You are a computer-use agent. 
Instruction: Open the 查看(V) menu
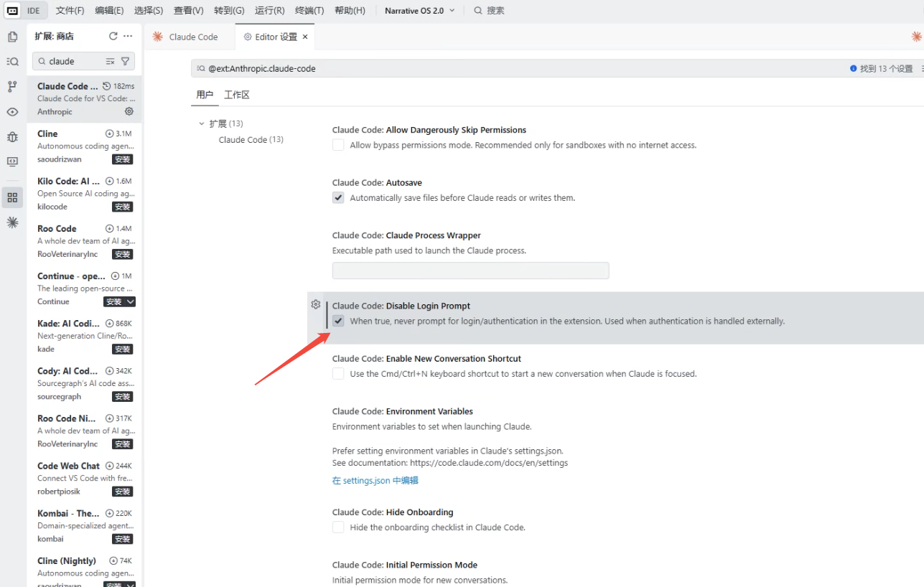click(x=189, y=11)
